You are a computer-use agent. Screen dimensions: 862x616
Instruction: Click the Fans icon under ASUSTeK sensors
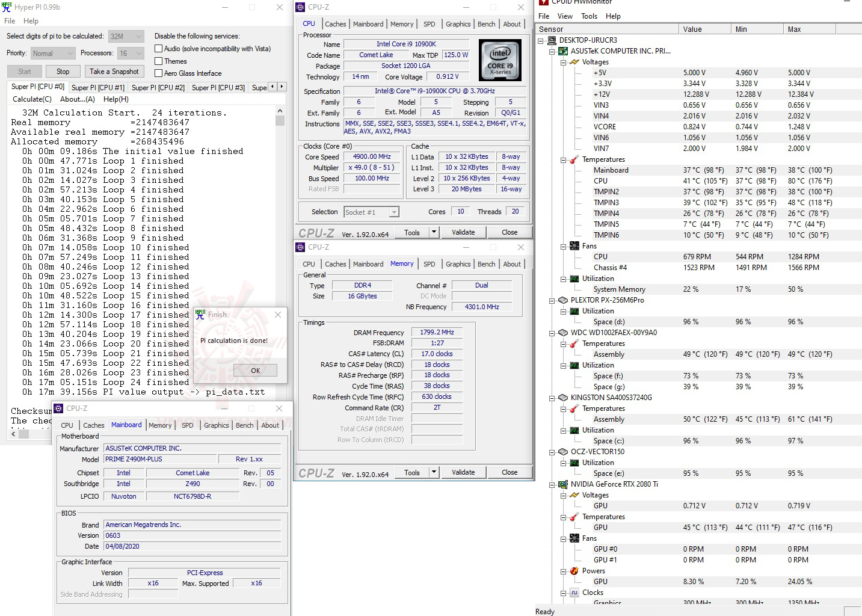573,246
